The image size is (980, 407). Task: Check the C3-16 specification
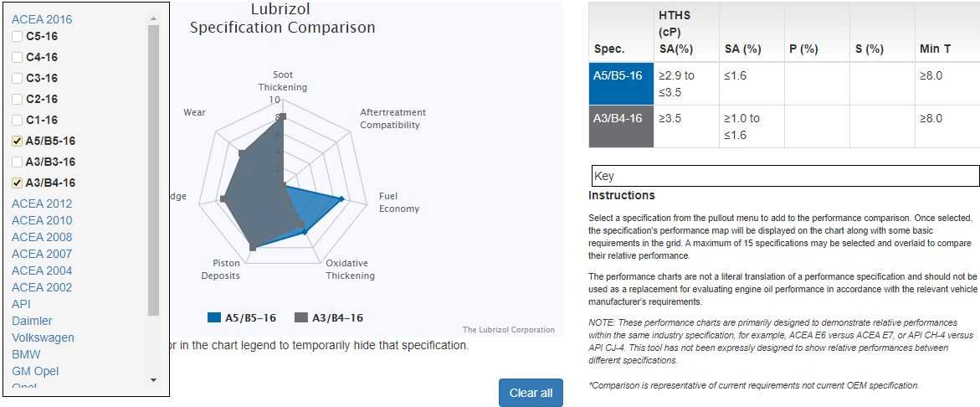click(18, 79)
